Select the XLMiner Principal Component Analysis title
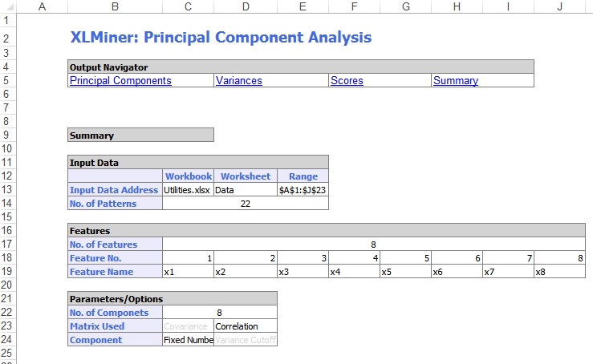The width and height of the screenshot is (593, 364). click(221, 38)
